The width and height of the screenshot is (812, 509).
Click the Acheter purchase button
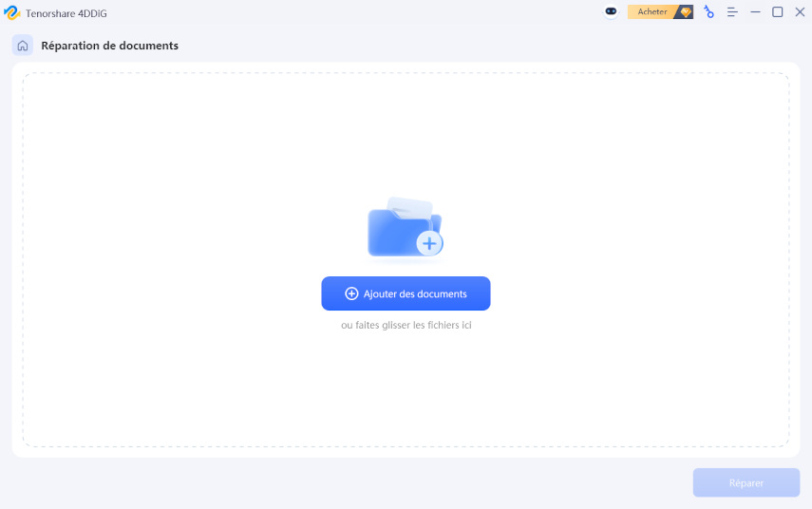[660, 12]
